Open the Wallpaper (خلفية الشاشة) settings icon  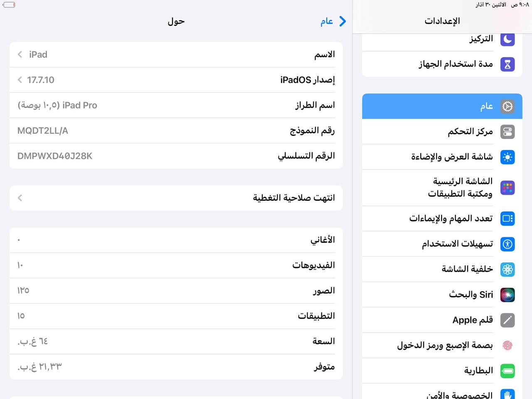click(507, 269)
